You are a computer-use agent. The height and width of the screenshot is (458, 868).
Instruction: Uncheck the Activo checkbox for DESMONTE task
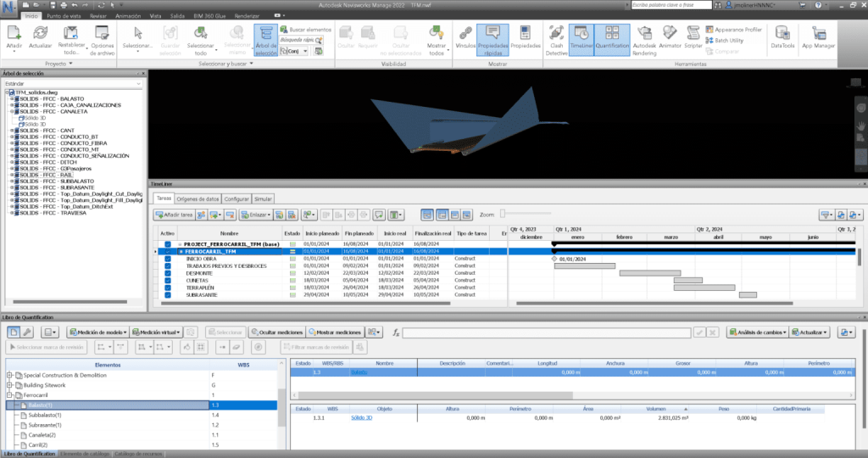pyautogui.click(x=168, y=273)
